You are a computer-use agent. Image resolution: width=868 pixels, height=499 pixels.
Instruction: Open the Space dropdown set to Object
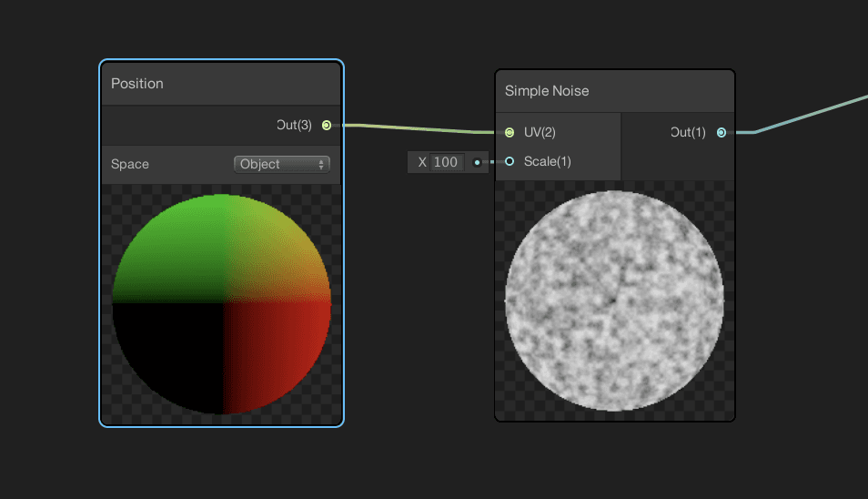tap(281, 165)
